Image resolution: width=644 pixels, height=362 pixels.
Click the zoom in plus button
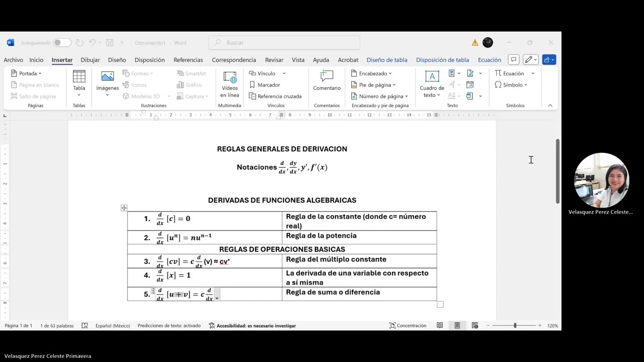point(539,326)
